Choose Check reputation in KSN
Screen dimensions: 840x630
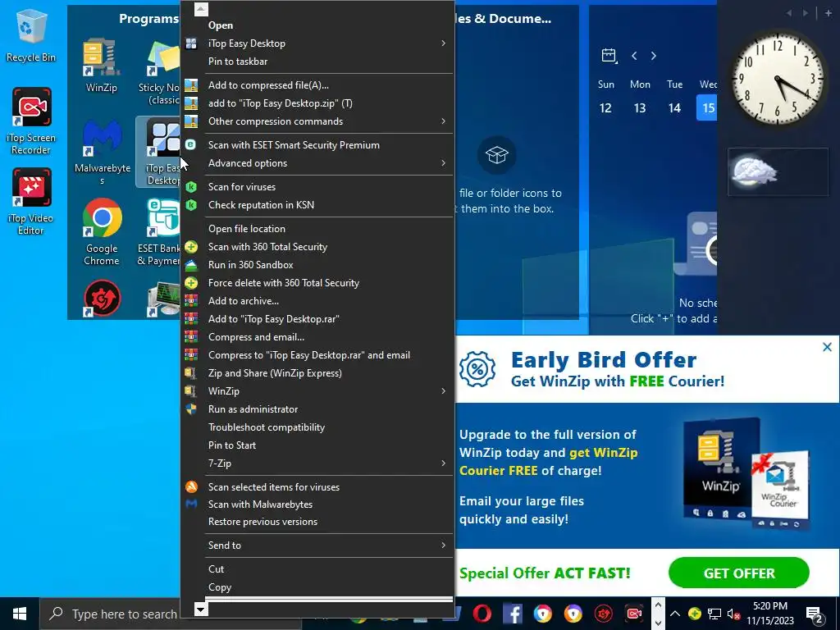(317, 205)
